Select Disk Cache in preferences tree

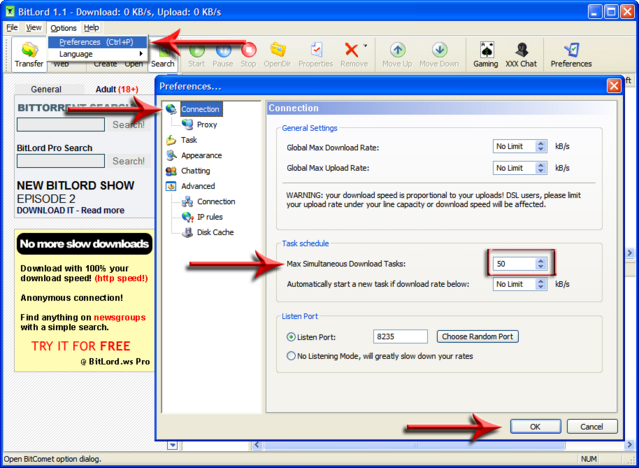[215, 232]
